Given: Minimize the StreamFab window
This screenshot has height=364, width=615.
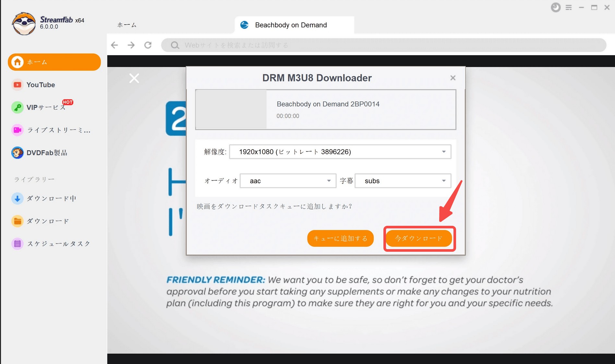Looking at the screenshot, I should (x=581, y=7).
